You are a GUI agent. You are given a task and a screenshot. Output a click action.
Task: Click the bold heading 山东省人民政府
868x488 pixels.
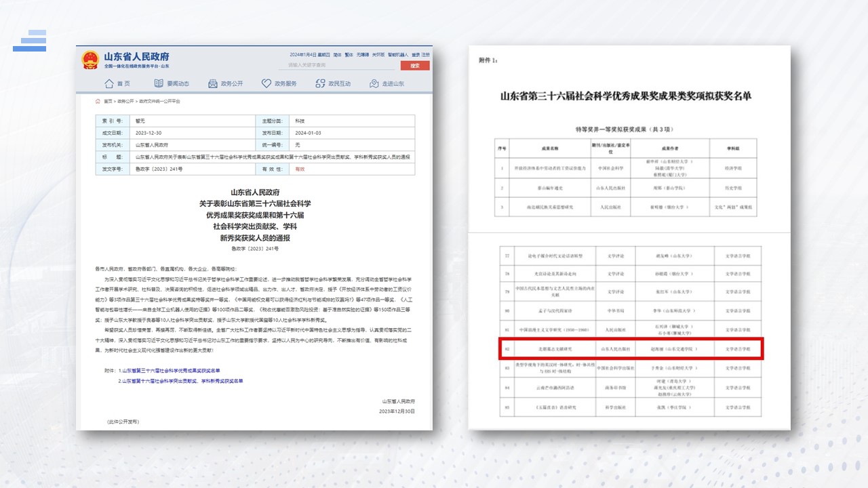pos(254,192)
